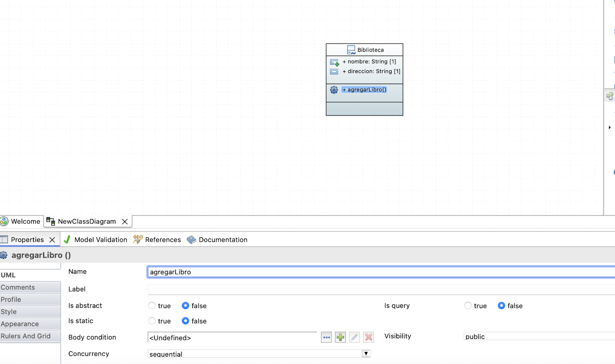615x364 pixels.
Task: Click the Biblioteca class icon in diagram
Action: (351, 50)
